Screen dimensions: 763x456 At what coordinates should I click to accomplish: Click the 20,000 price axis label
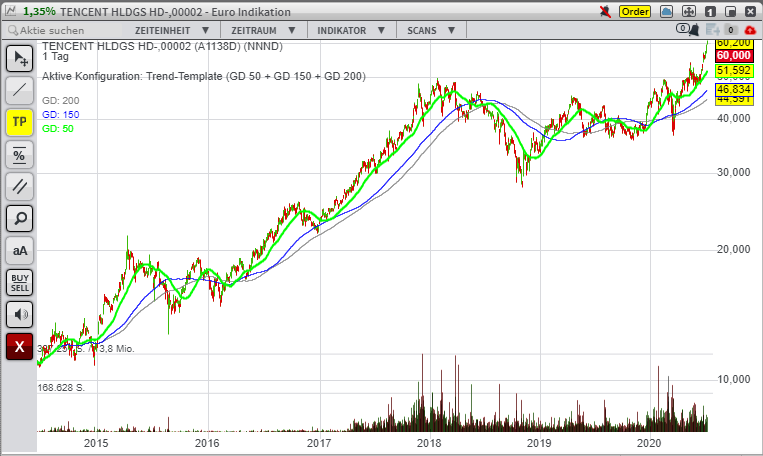click(x=734, y=249)
